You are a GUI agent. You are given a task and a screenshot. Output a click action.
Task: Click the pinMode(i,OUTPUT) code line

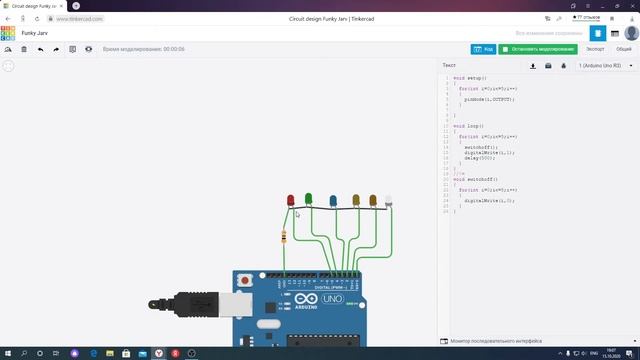[x=489, y=99]
